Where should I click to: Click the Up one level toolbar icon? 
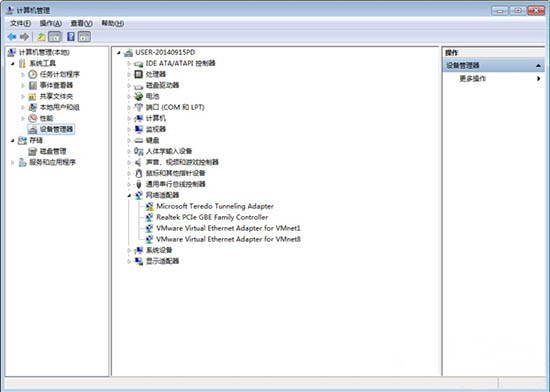(41, 36)
